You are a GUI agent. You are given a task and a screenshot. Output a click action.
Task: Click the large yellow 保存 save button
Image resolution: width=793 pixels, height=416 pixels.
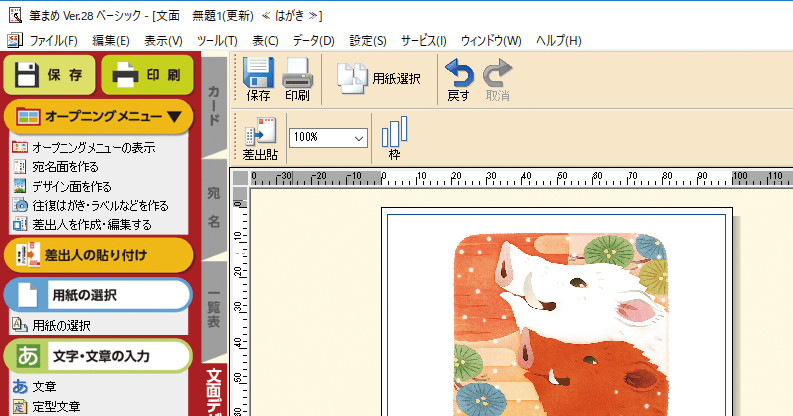click(x=49, y=75)
